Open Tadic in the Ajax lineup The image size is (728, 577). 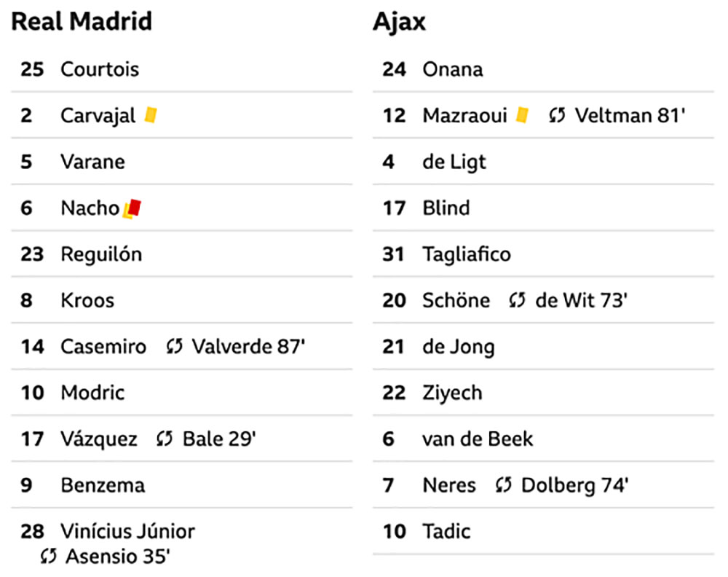446,531
